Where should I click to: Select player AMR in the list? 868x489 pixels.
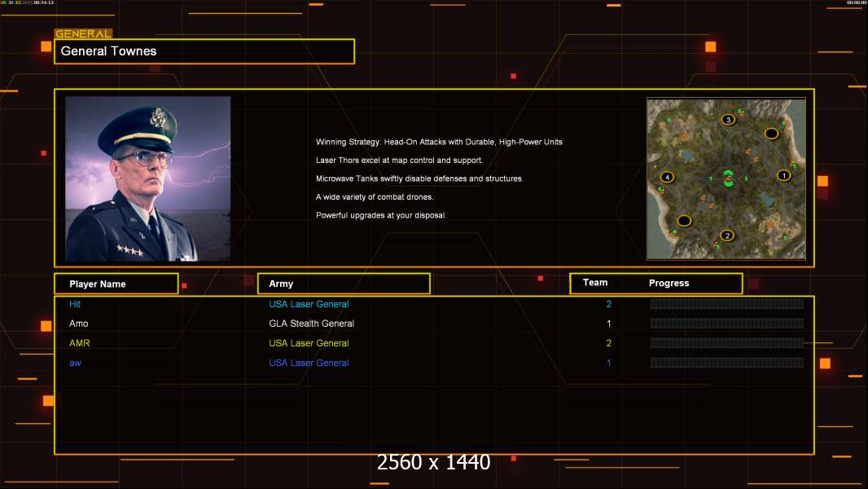coord(80,343)
